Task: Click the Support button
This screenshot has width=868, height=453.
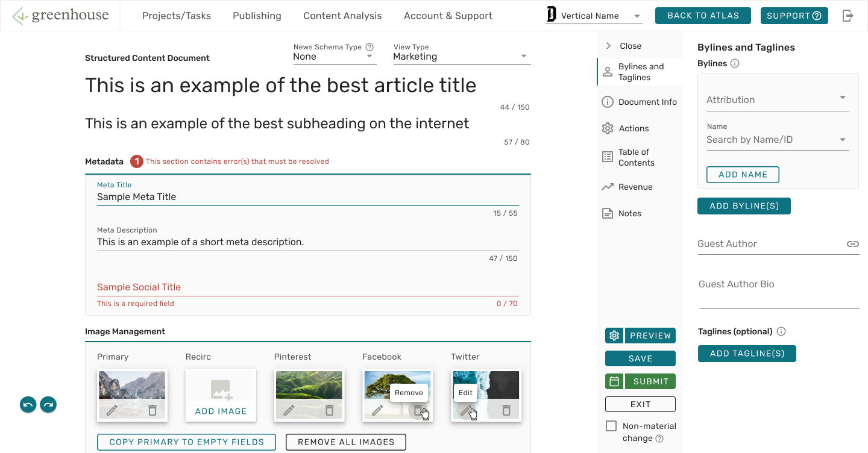Action: point(794,16)
